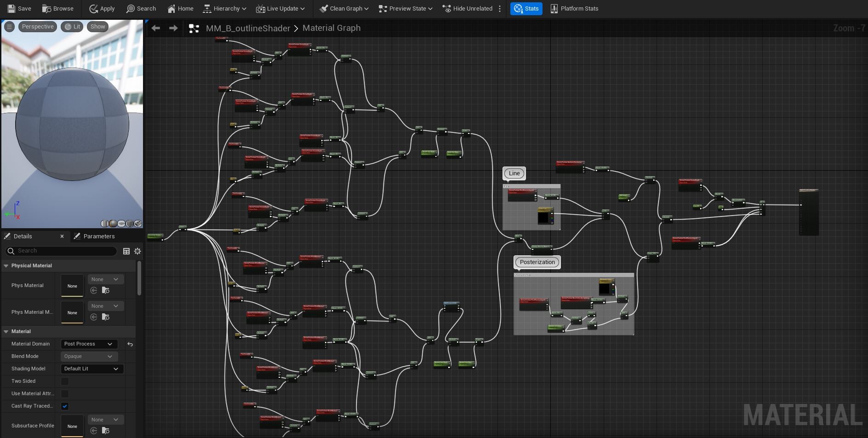Screen dimensions: 868x438
Task: Open the property matrix table view icon
Action: coord(126,251)
